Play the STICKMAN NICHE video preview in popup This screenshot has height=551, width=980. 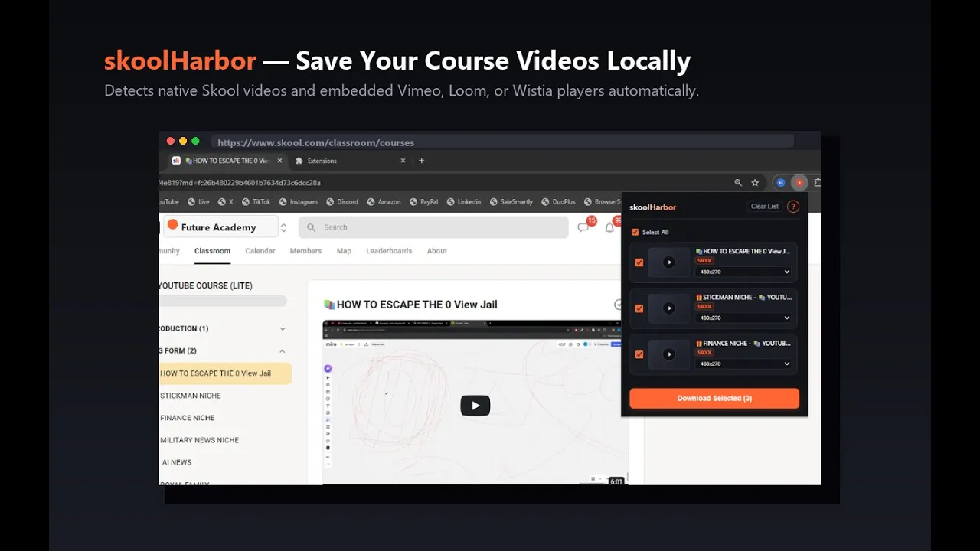coord(669,308)
